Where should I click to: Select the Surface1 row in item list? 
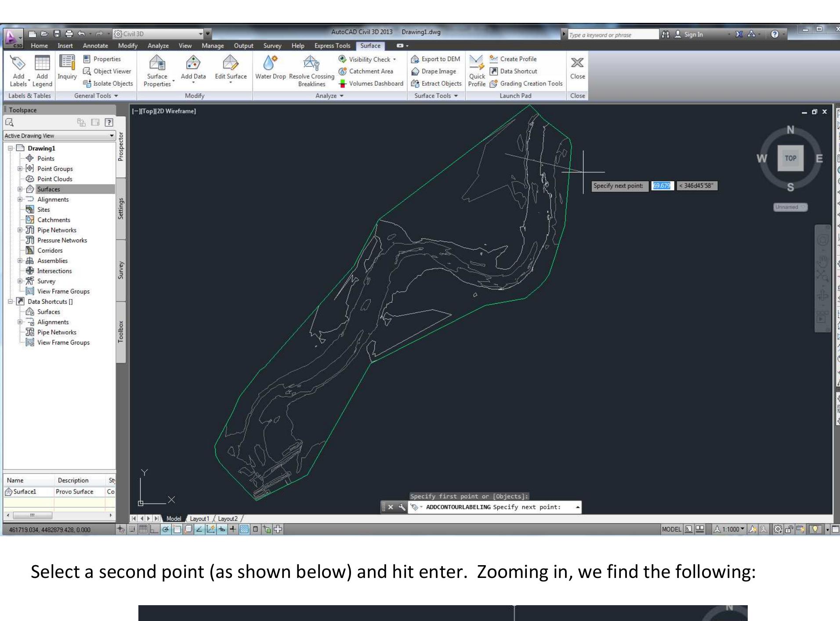coord(59,491)
